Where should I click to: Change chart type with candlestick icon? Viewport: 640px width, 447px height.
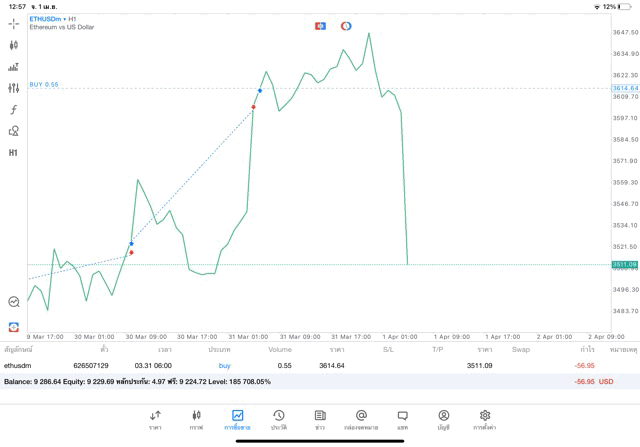pos(13,45)
